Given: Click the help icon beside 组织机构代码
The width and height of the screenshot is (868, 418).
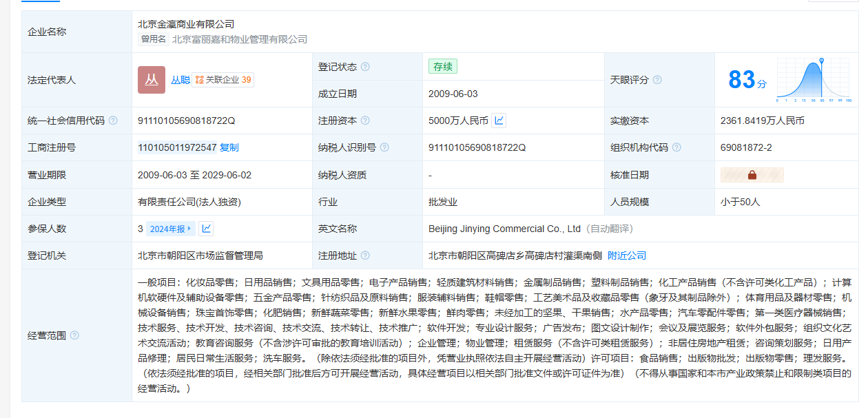Looking at the screenshot, I should pyautogui.click(x=676, y=147).
